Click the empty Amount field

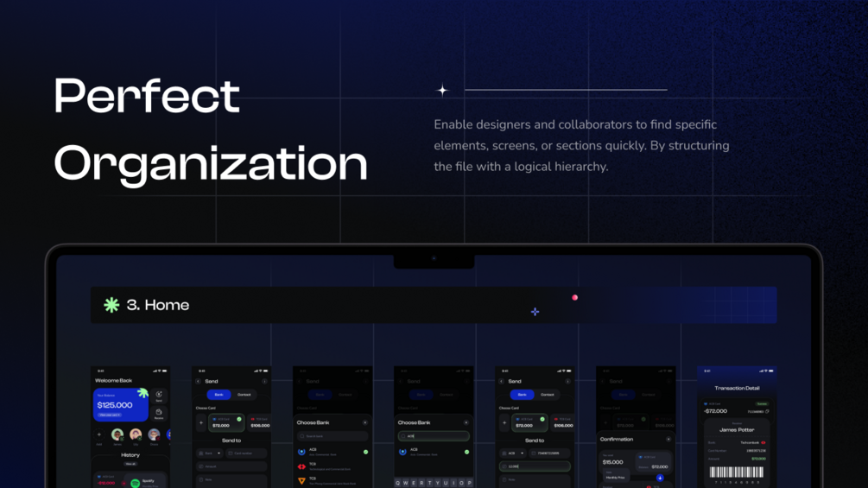point(231,466)
